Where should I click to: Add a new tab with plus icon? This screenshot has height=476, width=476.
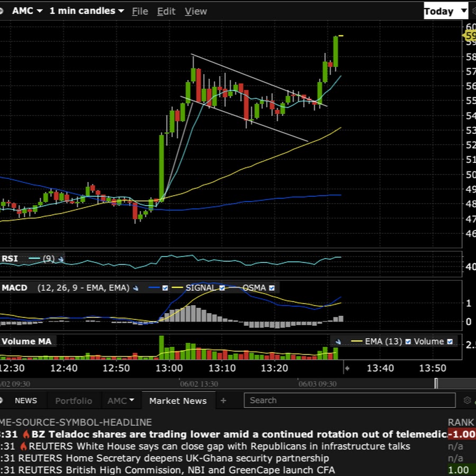[x=223, y=401]
